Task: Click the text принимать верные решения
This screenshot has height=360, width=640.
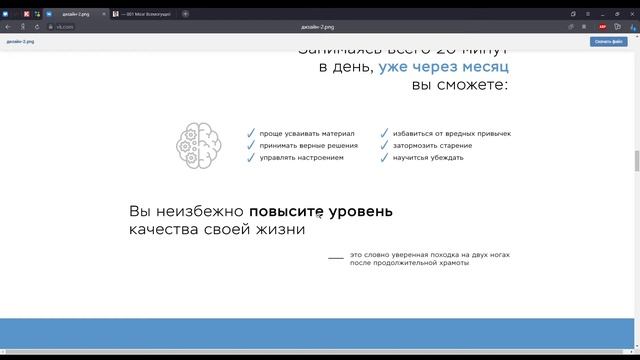Action: point(309,146)
